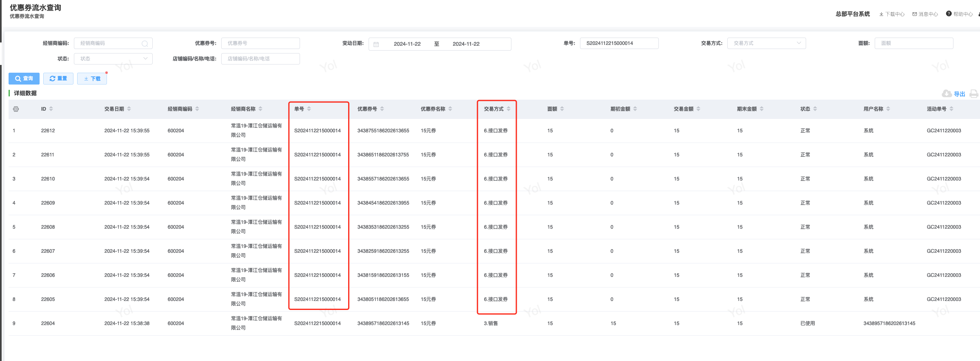This screenshot has height=361, width=980.
Task: Sort by 状态 column sort arrows
Action: point(815,109)
